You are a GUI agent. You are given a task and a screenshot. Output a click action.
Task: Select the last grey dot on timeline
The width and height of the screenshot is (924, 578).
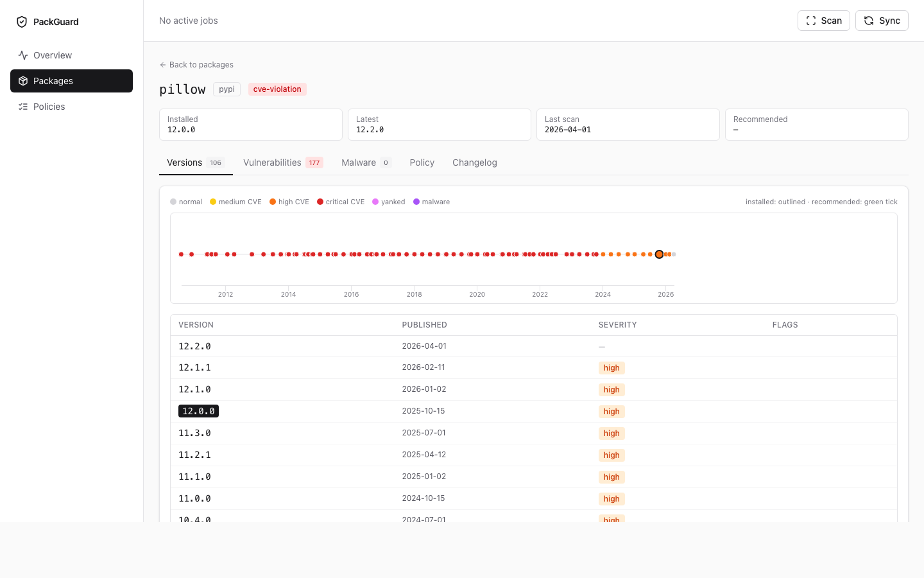[674, 254]
